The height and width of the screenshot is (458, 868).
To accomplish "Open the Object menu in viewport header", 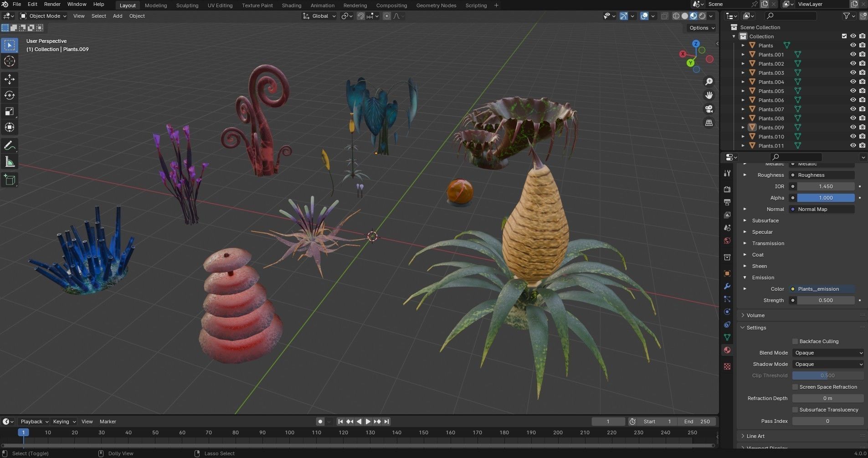I will click(x=137, y=16).
